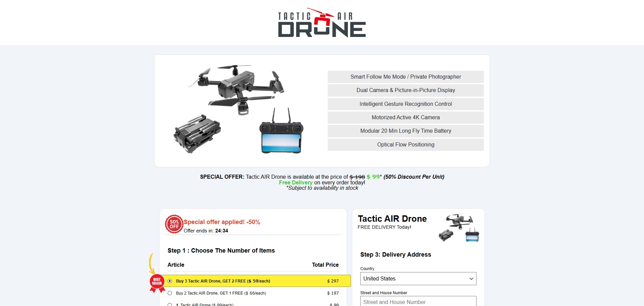Click the Street and House Number field
The height and width of the screenshot is (306, 644).
tap(418, 301)
